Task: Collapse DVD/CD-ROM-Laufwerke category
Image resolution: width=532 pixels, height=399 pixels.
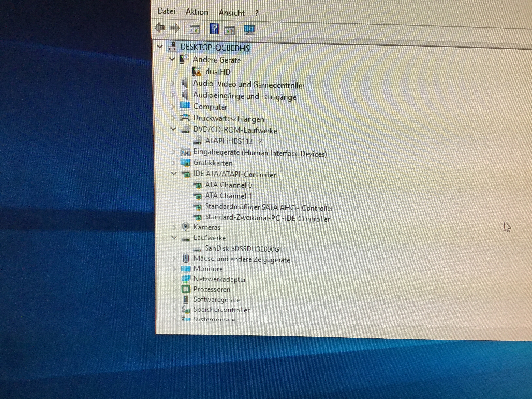Action: click(173, 129)
